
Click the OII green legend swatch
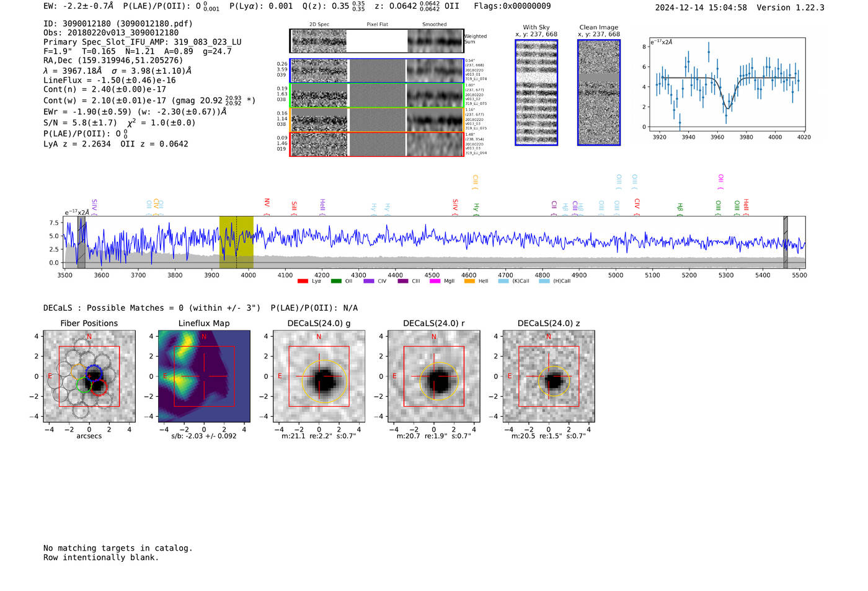[x=336, y=281]
